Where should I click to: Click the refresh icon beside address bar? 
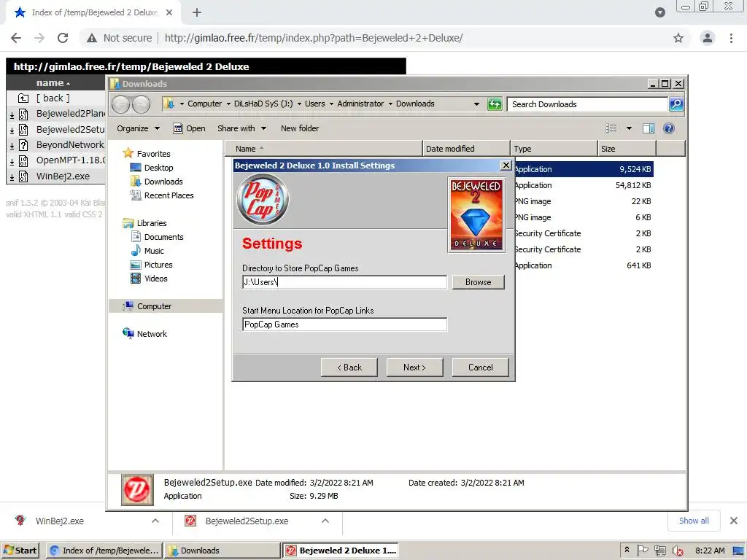[495, 104]
